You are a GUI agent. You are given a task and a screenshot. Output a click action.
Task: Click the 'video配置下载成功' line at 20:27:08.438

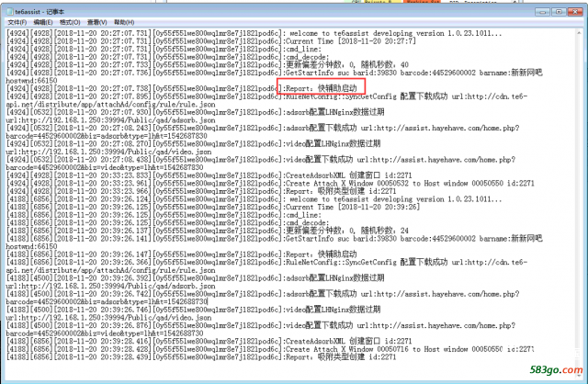pos(261,159)
